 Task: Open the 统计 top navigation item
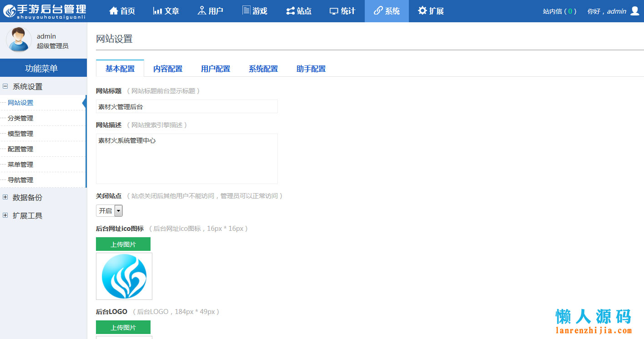pyautogui.click(x=342, y=11)
